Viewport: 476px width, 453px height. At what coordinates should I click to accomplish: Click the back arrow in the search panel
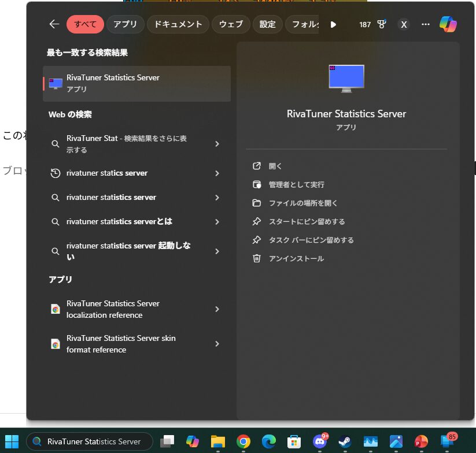(53, 24)
